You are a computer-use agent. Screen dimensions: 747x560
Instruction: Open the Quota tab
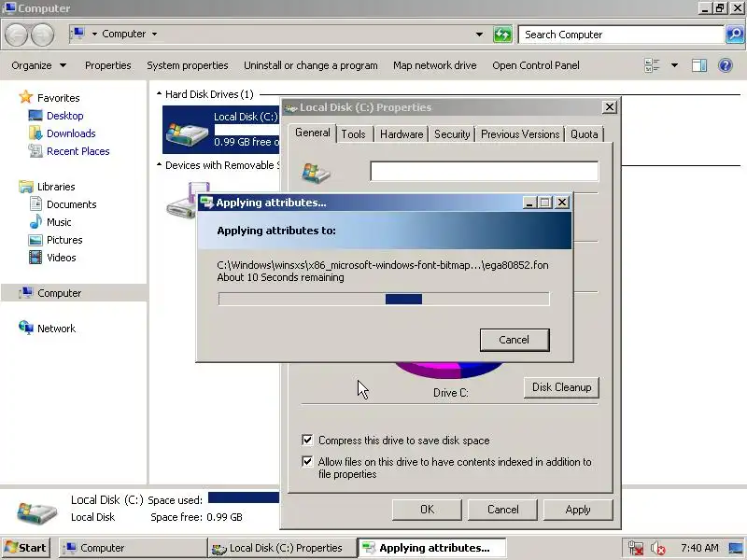pyautogui.click(x=585, y=134)
